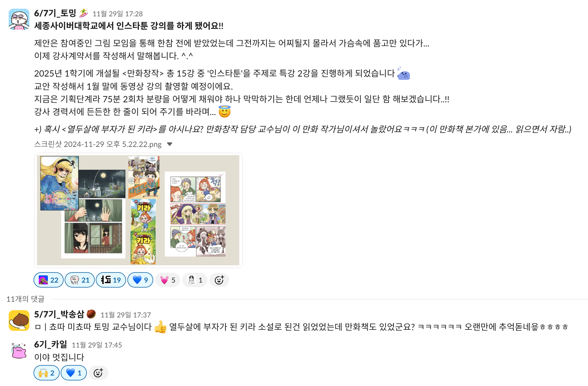Click the screenshot file name 스크린샷 2024-11-29
This screenshot has width=588, height=386.
click(98, 144)
